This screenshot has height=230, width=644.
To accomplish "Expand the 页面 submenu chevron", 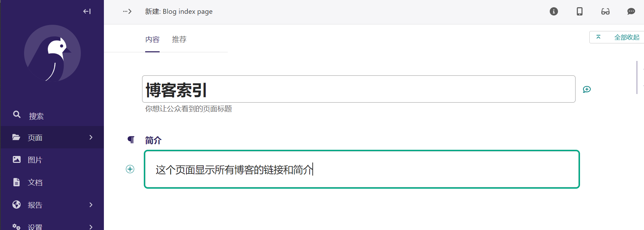I will pos(91,137).
